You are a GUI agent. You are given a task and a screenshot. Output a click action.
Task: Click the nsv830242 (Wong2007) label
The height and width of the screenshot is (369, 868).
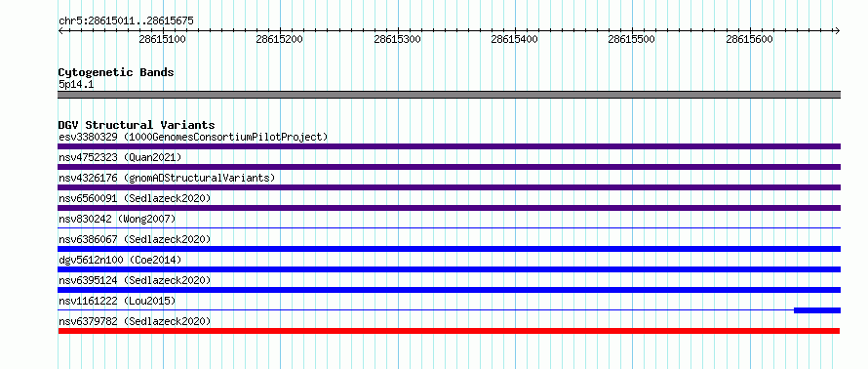(x=117, y=219)
